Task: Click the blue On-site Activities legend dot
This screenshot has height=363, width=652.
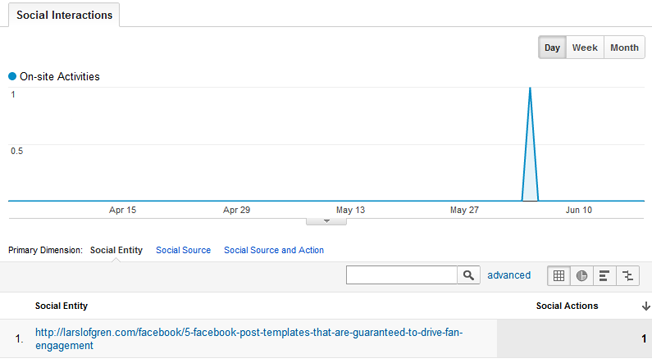Action: click(x=12, y=76)
